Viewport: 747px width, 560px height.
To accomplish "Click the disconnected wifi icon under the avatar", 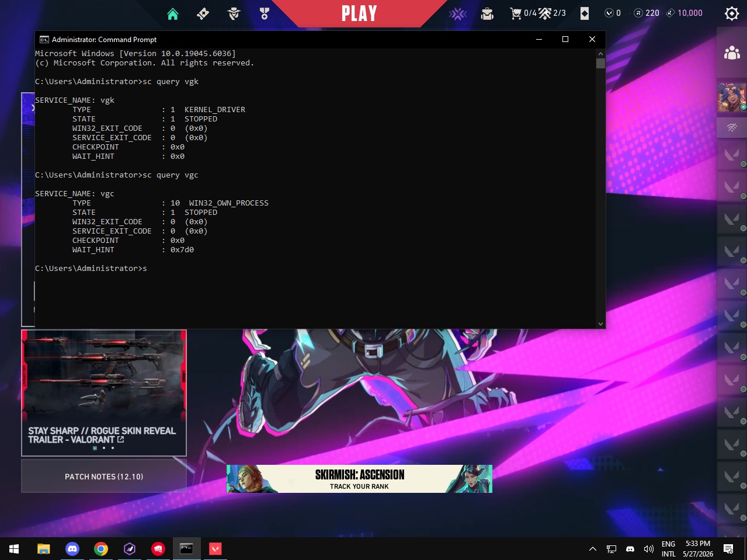I will click(x=732, y=127).
